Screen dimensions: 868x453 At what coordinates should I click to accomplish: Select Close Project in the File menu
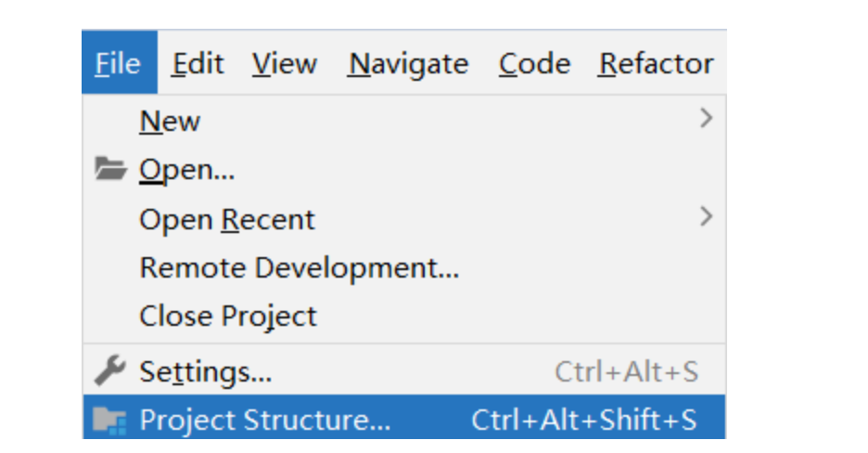point(404,317)
